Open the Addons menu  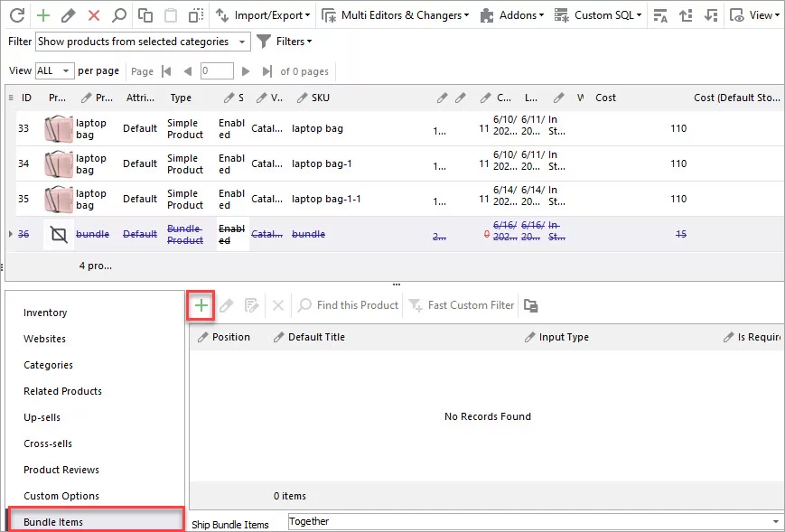pyautogui.click(x=511, y=15)
